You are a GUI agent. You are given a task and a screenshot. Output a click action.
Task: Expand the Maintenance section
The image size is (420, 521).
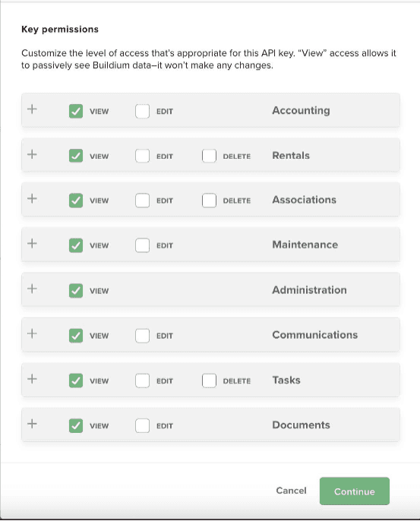32,244
